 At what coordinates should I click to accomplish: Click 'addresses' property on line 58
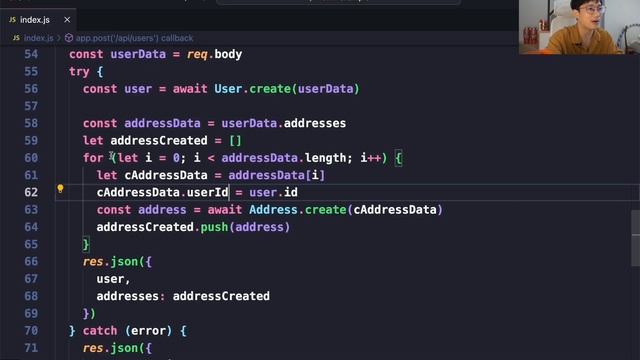pyautogui.click(x=315, y=123)
